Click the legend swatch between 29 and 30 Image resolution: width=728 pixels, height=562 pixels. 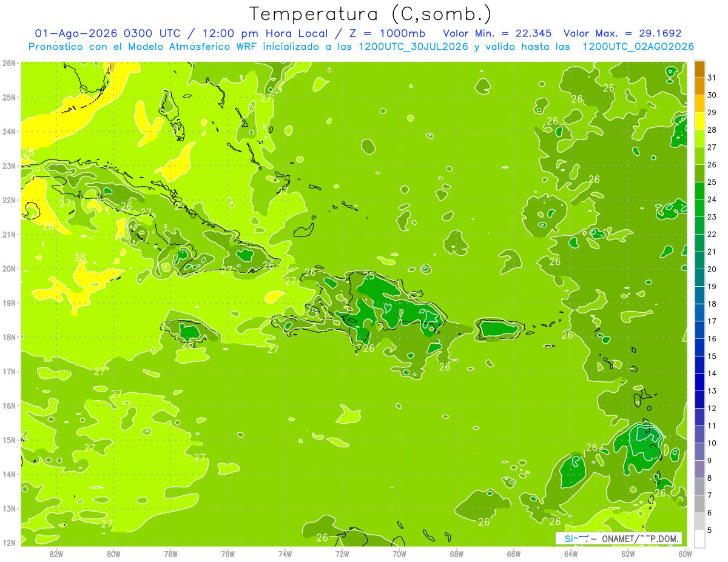coord(700,104)
